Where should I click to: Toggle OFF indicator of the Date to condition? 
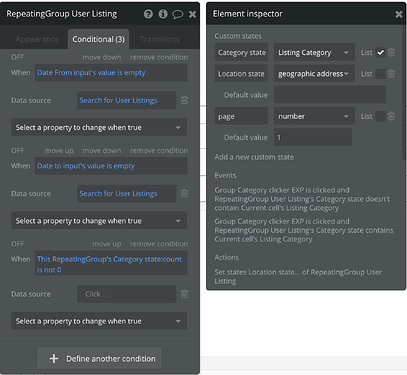coord(18,151)
